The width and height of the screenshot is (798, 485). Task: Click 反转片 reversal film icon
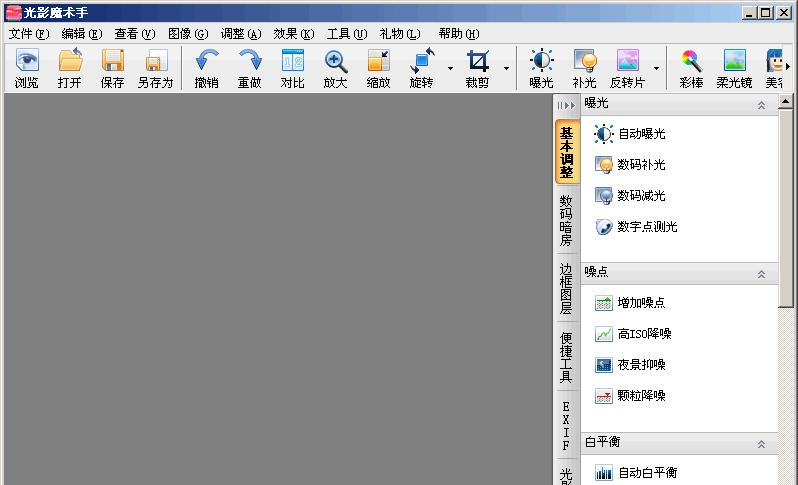628,60
